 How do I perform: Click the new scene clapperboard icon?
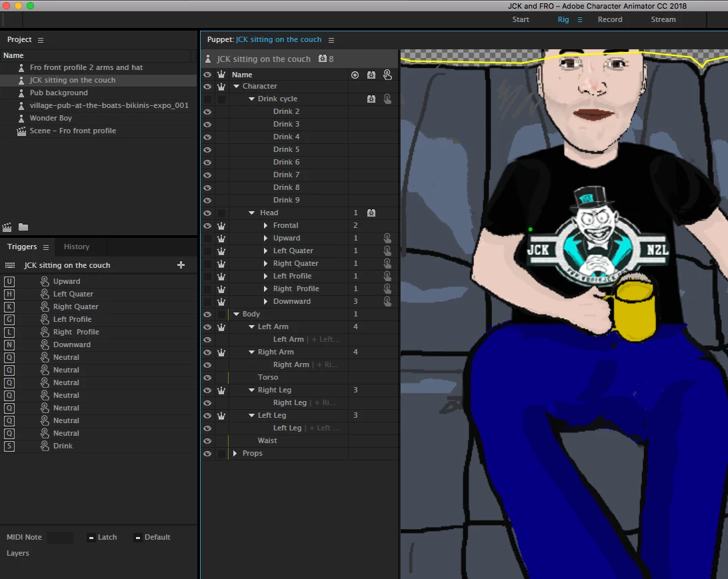tap(7, 227)
